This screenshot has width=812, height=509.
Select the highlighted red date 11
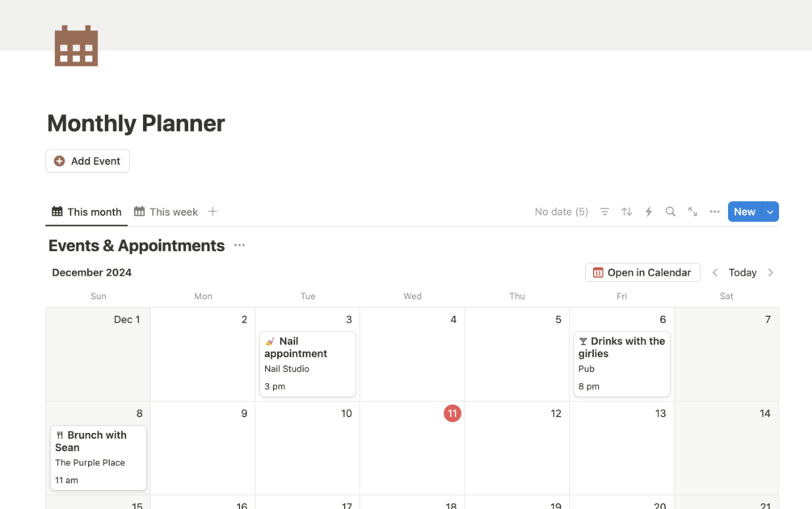tap(452, 414)
